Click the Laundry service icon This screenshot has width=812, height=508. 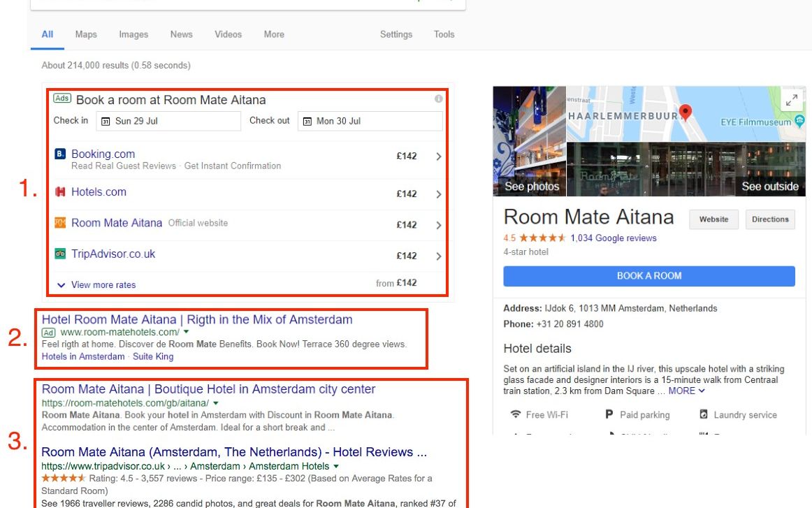(703, 414)
